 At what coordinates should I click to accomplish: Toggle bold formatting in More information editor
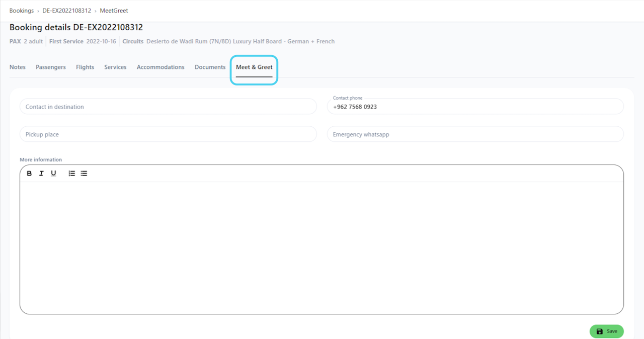click(x=29, y=173)
